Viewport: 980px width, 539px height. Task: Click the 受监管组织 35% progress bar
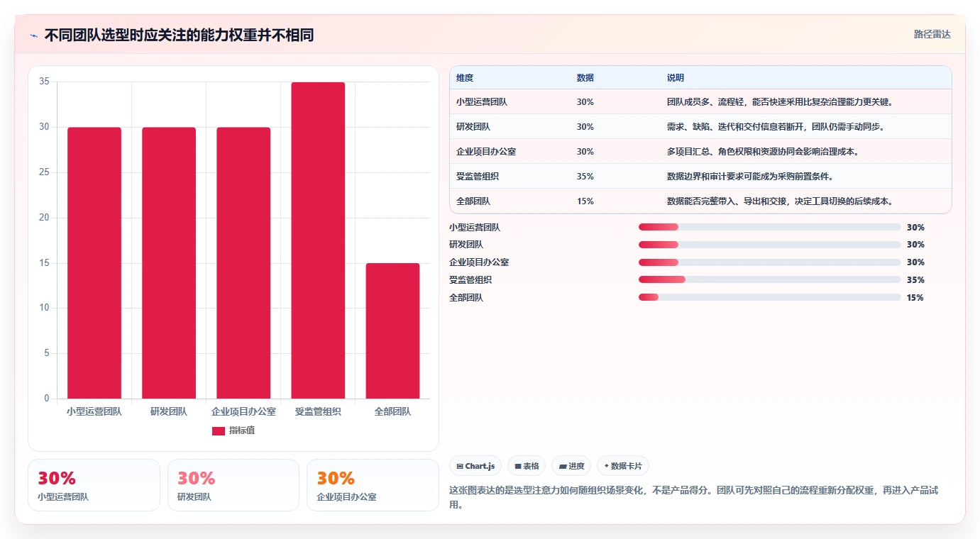coord(770,279)
